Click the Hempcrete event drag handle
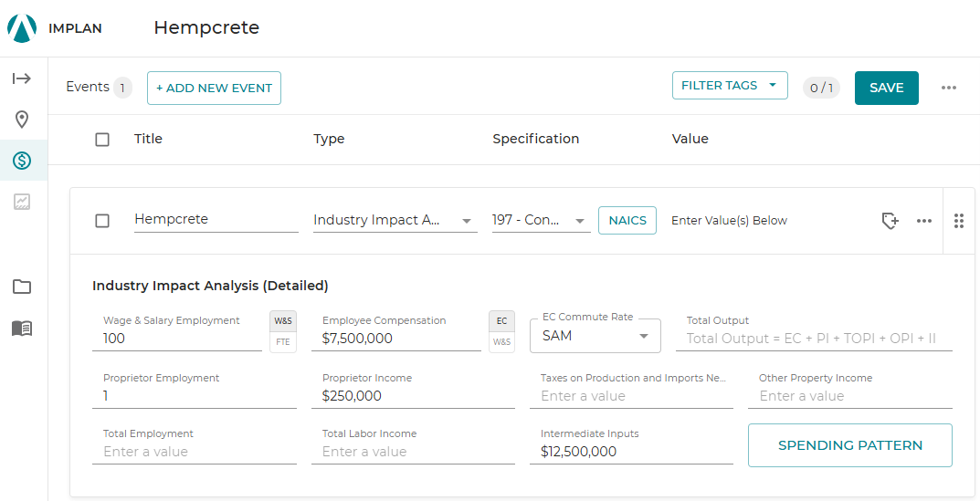 point(959,220)
